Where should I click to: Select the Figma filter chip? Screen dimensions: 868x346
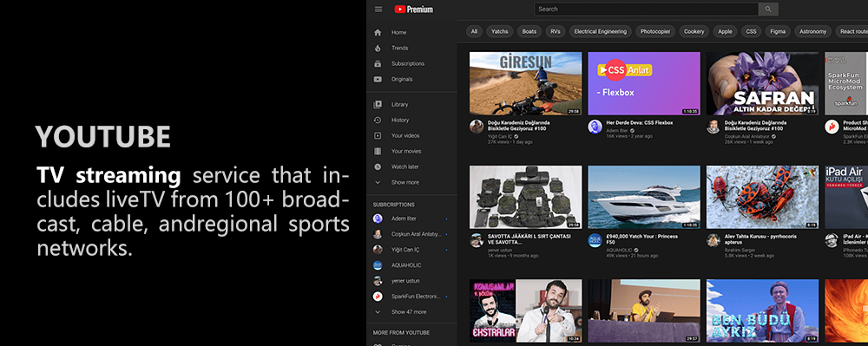pos(778,31)
